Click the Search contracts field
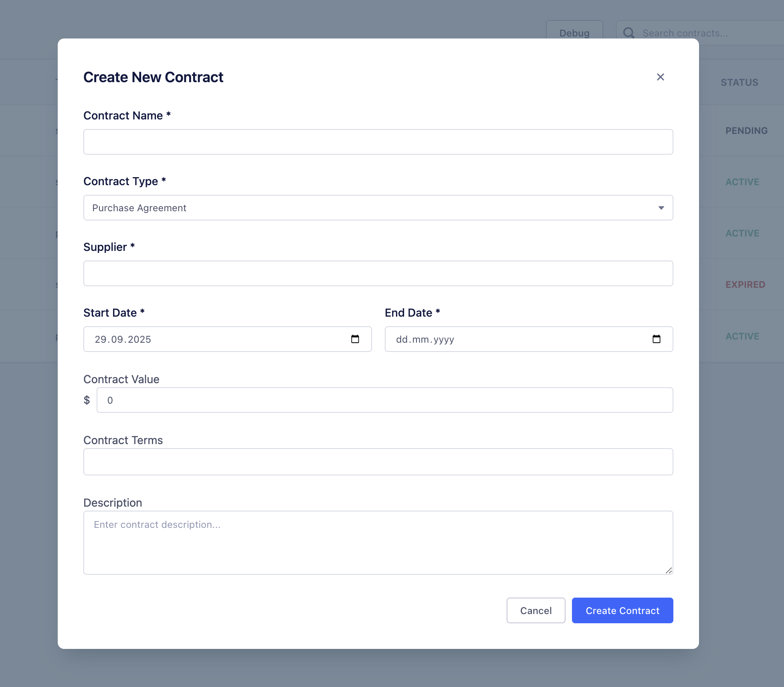The width and height of the screenshot is (784, 687). (701, 33)
